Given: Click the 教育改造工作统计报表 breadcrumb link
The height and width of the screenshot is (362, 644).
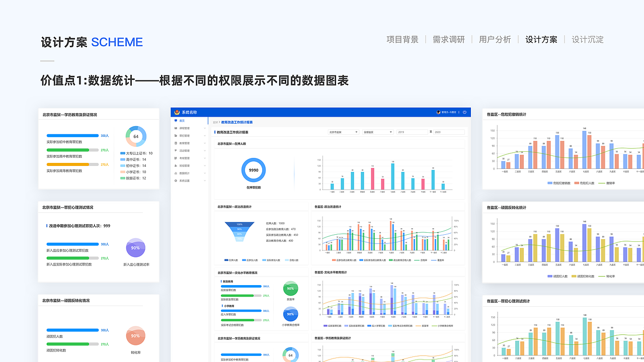Looking at the screenshot, I should pos(236,122).
